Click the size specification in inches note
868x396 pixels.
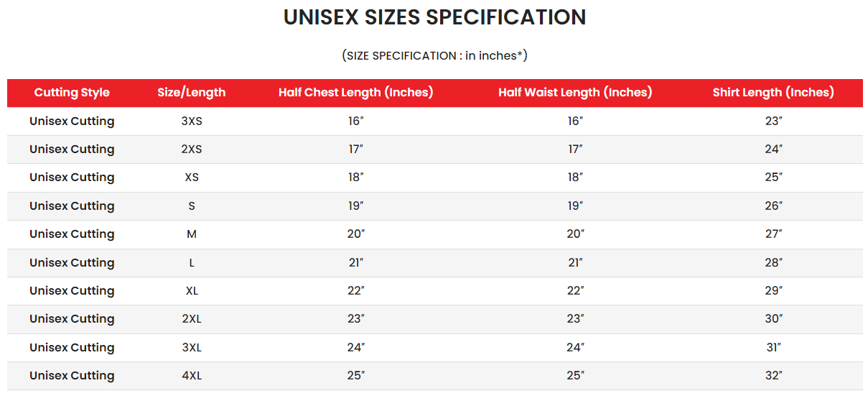[x=434, y=55]
